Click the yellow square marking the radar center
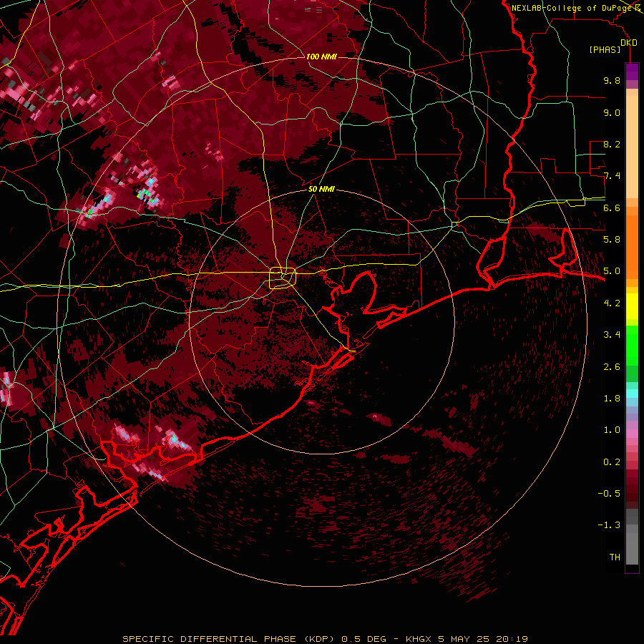Viewport: 644px width, 644px height. 283,278
